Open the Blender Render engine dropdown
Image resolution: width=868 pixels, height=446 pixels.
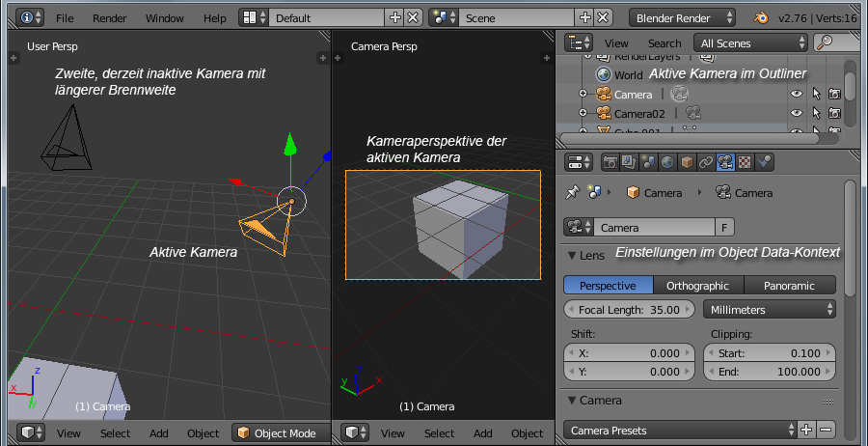pyautogui.click(x=683, y=17)
